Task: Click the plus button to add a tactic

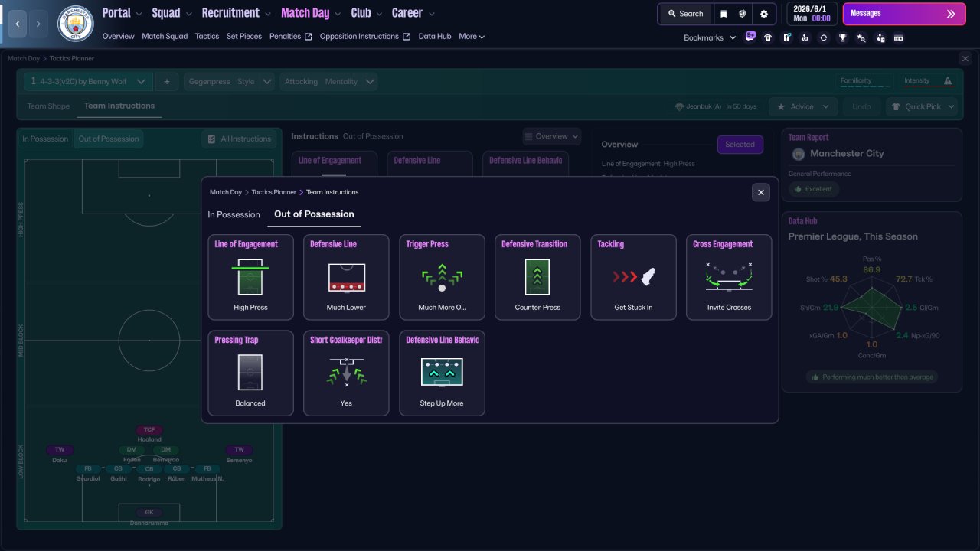Action: [167, 81]
